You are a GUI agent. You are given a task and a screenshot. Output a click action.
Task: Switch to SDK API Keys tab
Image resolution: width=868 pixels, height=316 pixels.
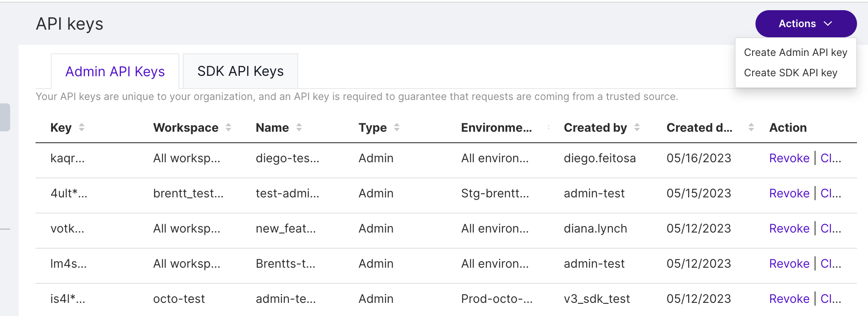point(240,71)
